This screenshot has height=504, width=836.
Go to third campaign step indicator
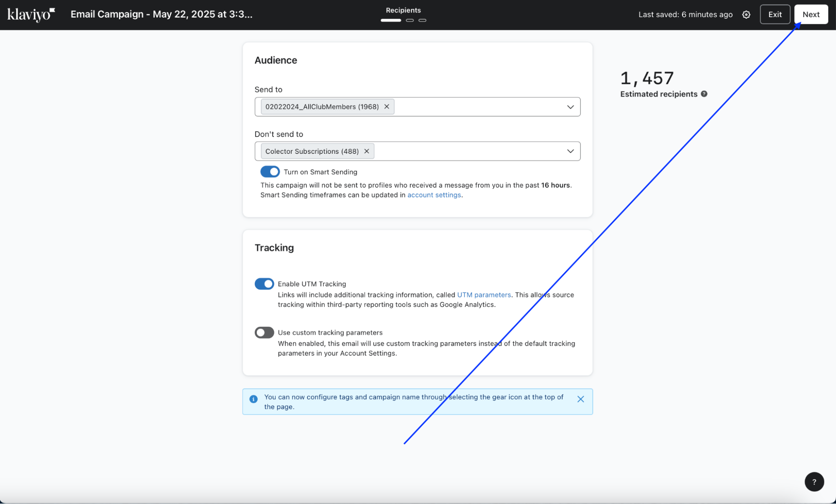422,20
